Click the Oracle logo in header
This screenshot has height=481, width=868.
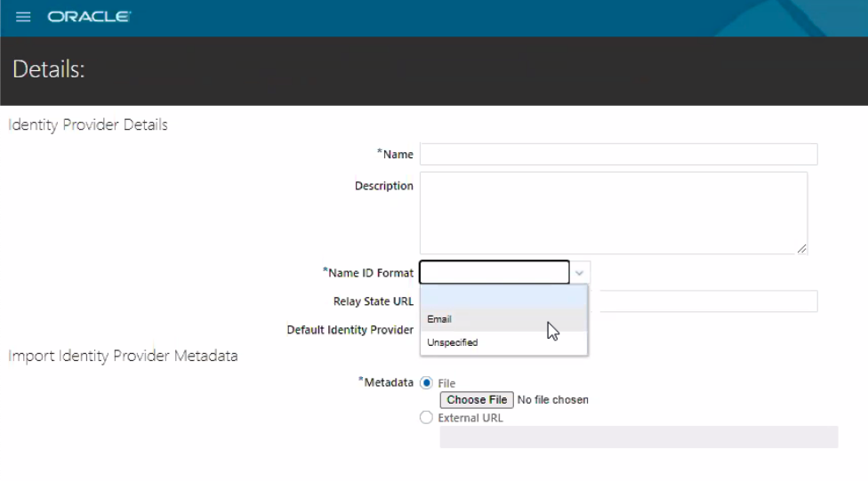pos(89,17)
